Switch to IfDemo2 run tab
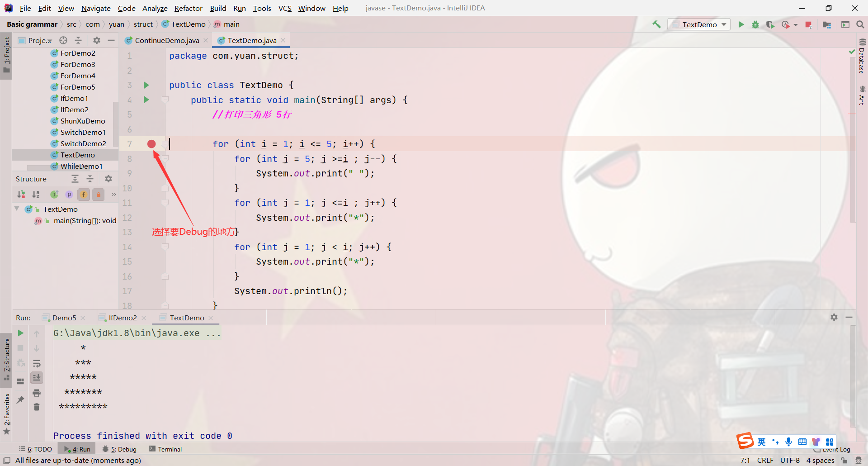 [x=123, y=318]
